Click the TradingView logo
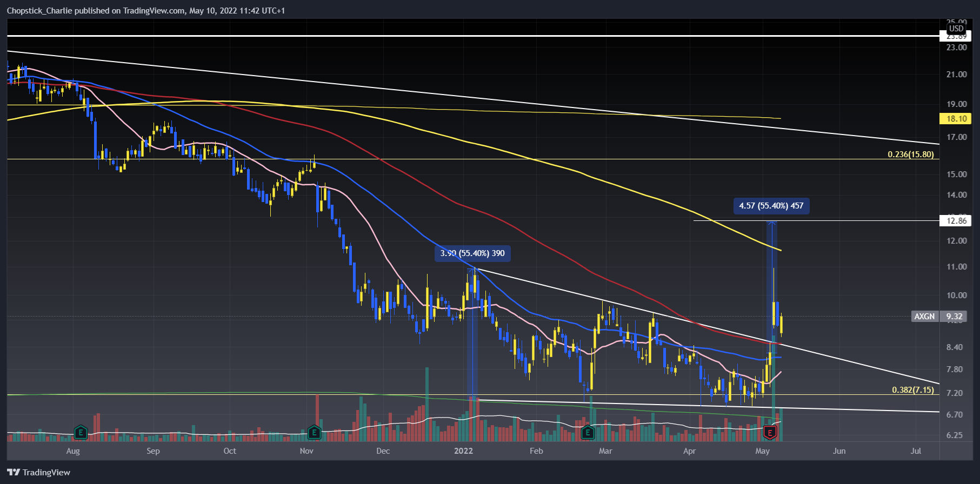Image resolution: width=980 pixels, height=484 pixels. click(39, 472)
